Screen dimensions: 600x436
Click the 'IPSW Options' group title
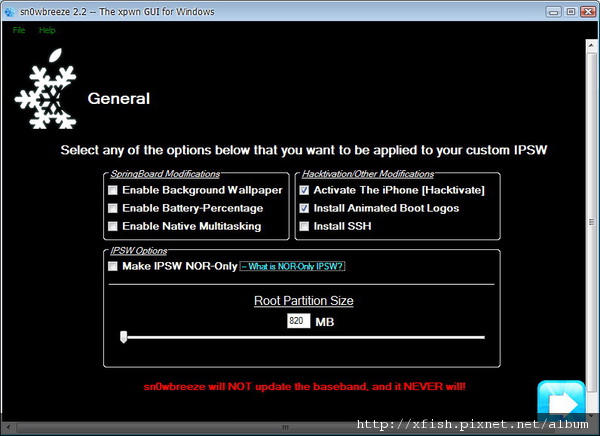[139, 251]
